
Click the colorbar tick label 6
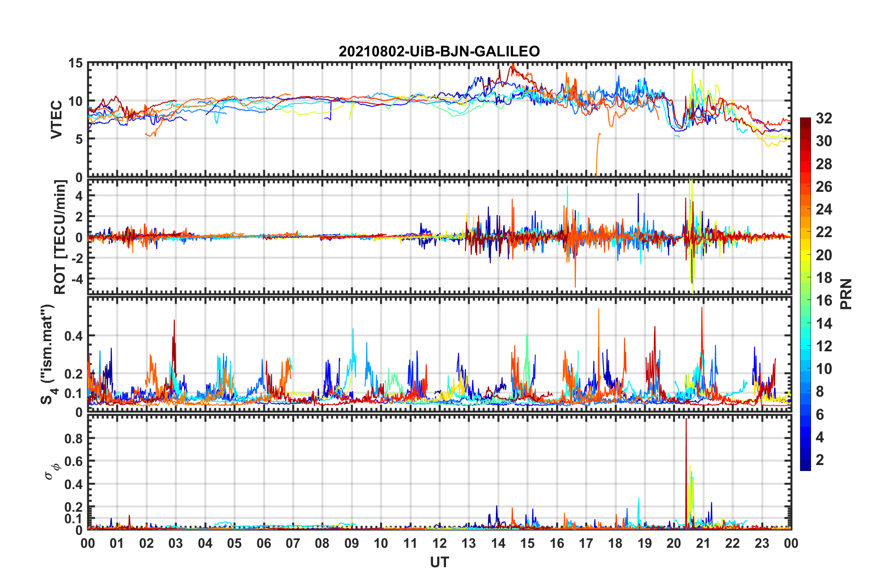(820, 415)
